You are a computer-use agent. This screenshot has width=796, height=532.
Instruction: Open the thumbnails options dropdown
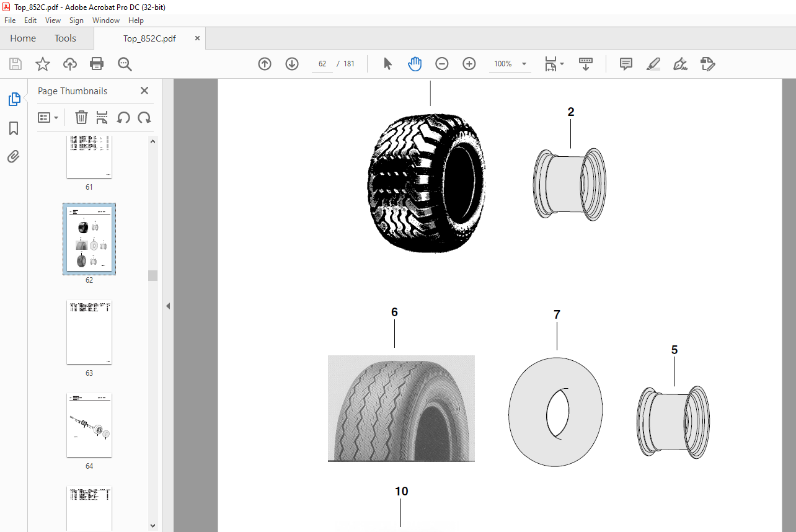coord(48,117)
